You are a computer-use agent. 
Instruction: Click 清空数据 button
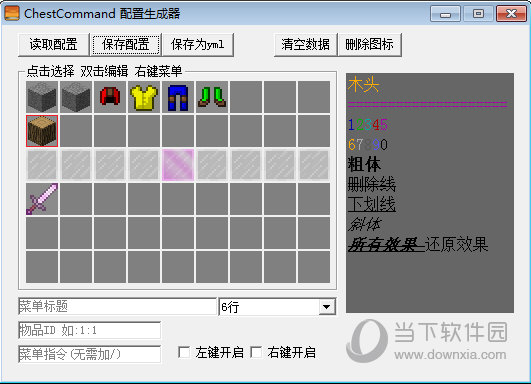point(305,44)
